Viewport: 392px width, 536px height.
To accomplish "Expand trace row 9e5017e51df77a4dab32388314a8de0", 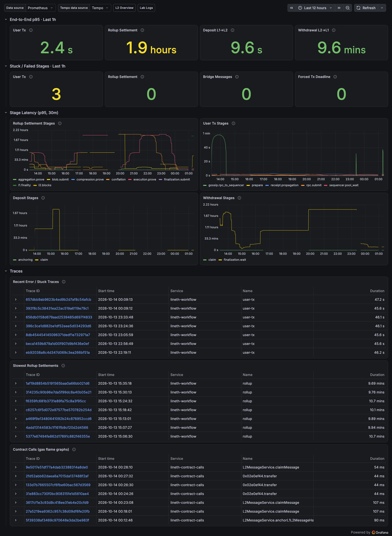I will pos(16,467).
